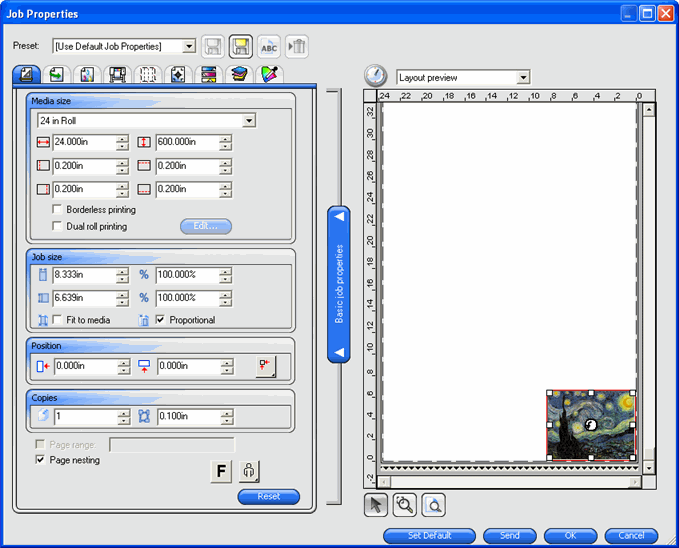Click the job height 8.333in stepper
This screenshot has width=679, height=548.
pyautogui.click(x=123, y=275)
